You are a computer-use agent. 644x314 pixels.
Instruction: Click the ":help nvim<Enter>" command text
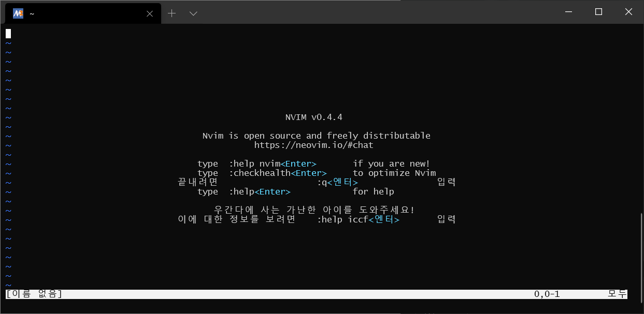(273, 164)
